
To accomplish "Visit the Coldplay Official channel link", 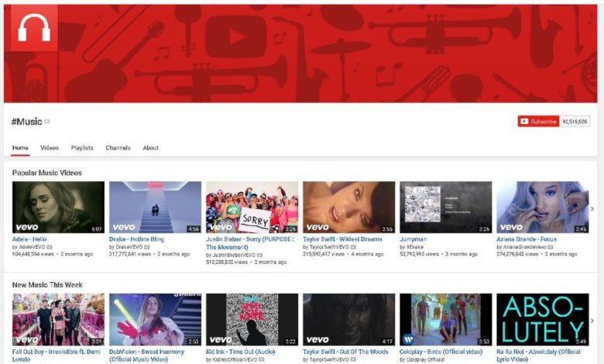I will pos(425,359).
